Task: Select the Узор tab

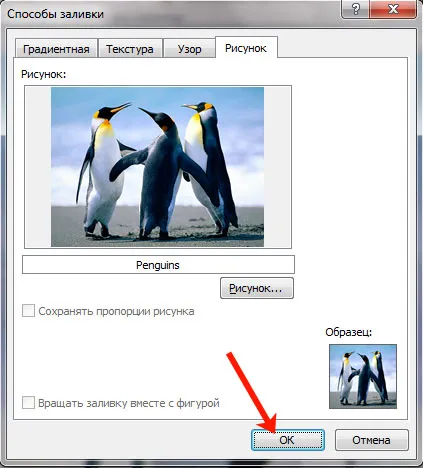Action: pyautogui.click(x=189, y=49)
